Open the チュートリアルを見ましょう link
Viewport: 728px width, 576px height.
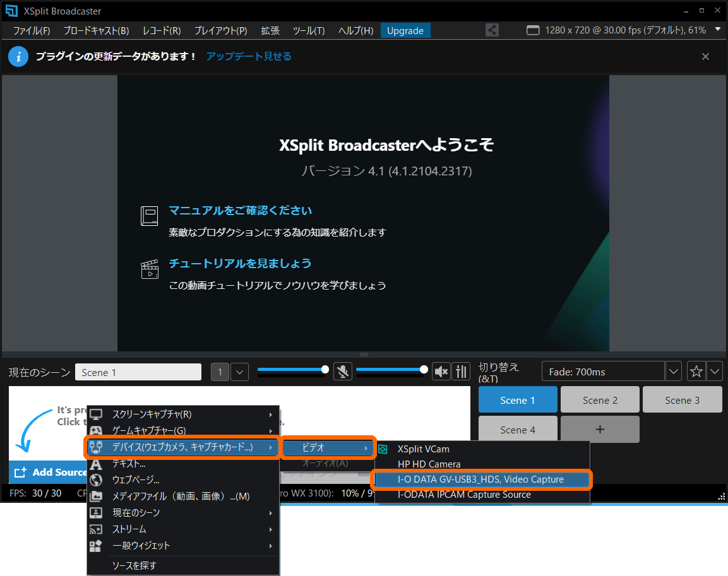click(240, 264)
